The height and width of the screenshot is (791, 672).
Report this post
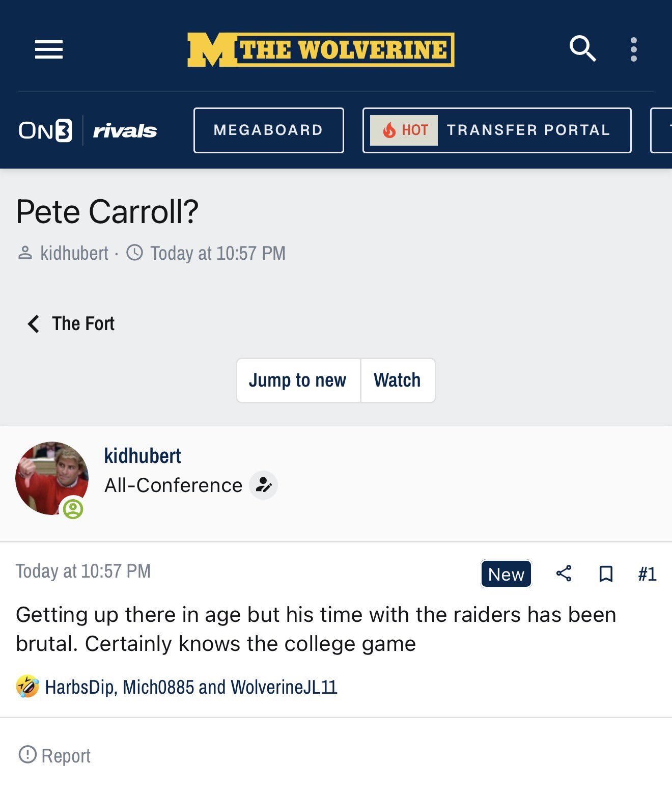tap(55, 755)
